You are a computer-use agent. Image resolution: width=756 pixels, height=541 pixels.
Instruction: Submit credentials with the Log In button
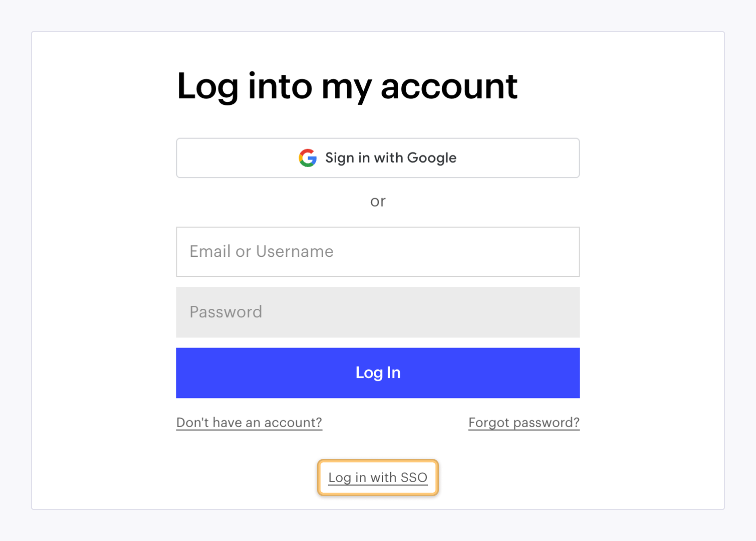point(378,373)
